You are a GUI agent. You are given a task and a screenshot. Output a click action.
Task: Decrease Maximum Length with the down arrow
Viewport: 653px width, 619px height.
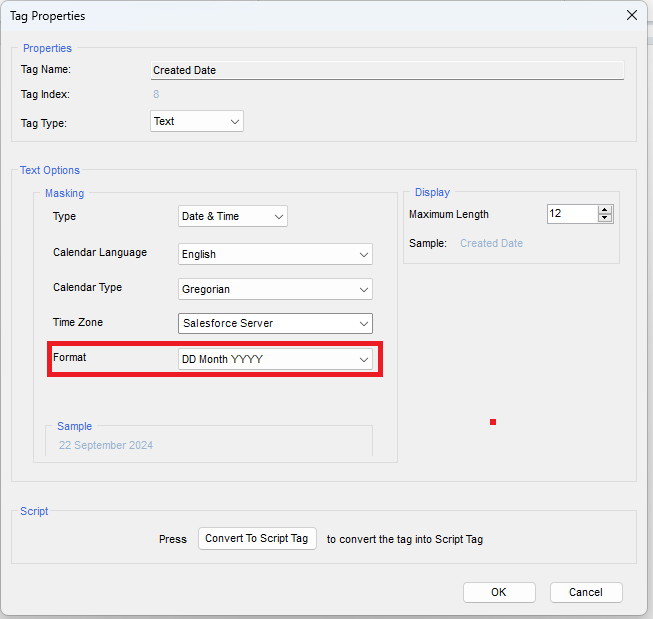(x=604, y=218)
